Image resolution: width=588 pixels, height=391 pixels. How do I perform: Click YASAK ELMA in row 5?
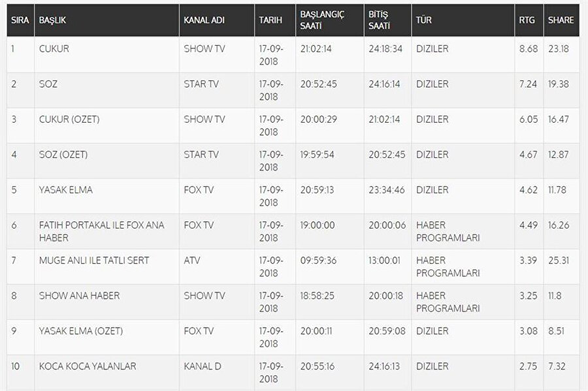tap(66, 190)
